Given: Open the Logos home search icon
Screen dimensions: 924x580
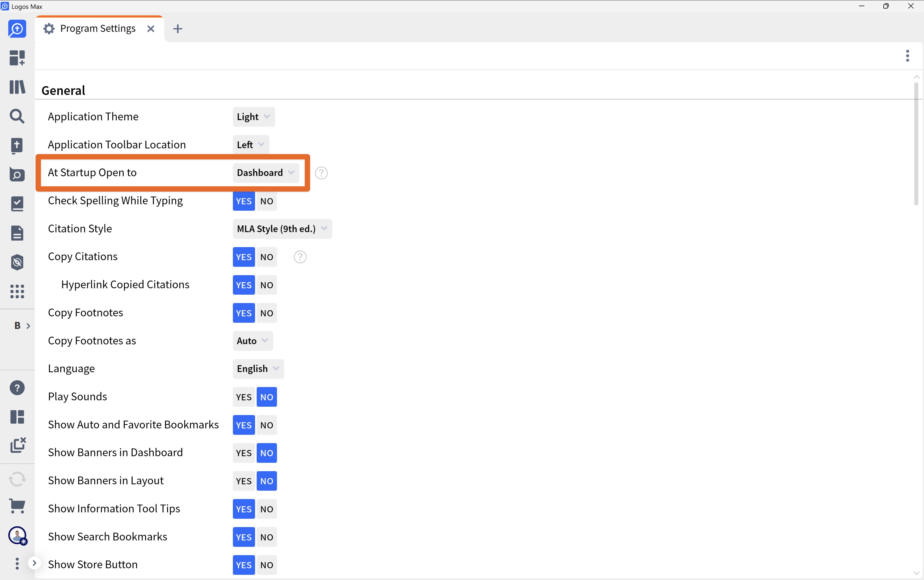Looking at the screenshot, I should coord(17,29).
